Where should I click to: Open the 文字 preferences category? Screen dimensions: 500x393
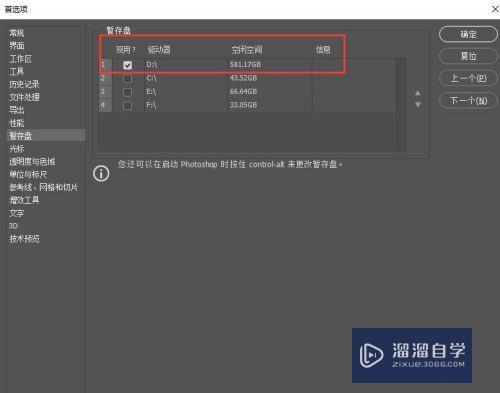coord(17,213)
